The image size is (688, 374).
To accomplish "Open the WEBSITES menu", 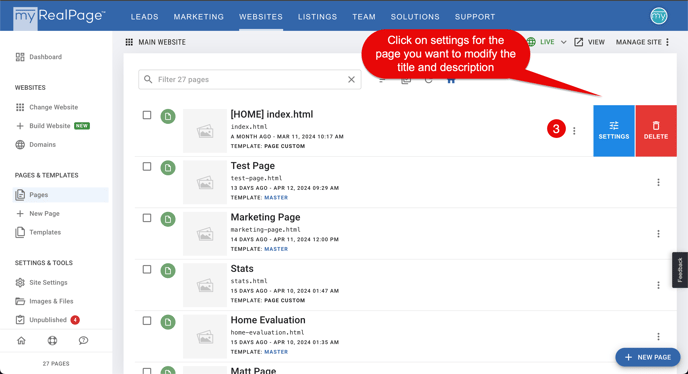I will 261,17.
